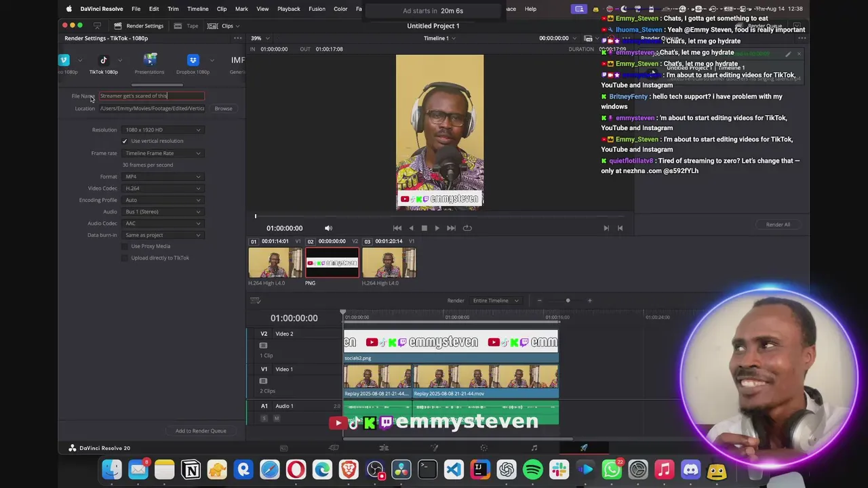868x488 pixels.
Task: Solo the Audio 1 track
Action: (264, 419)
